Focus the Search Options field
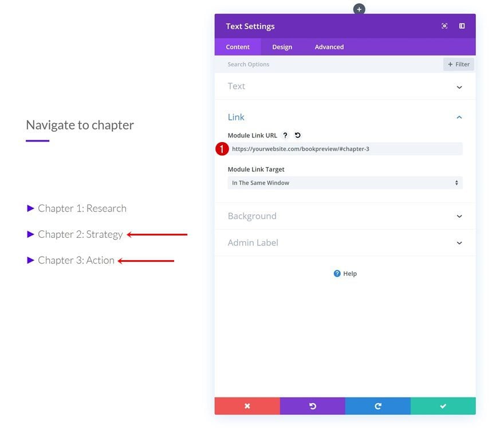 tap(329, 64)
